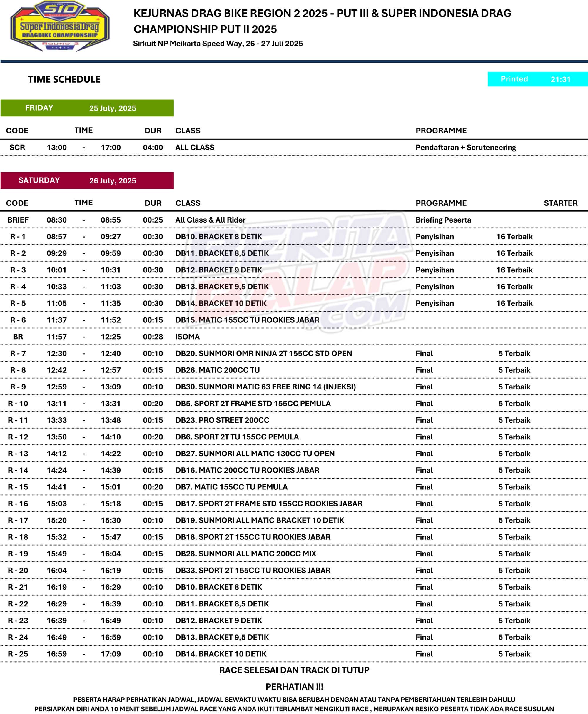Screen dimensions: 588x714
Task: Click the TIME SCHEDULE heading
Action: [64, 79]
